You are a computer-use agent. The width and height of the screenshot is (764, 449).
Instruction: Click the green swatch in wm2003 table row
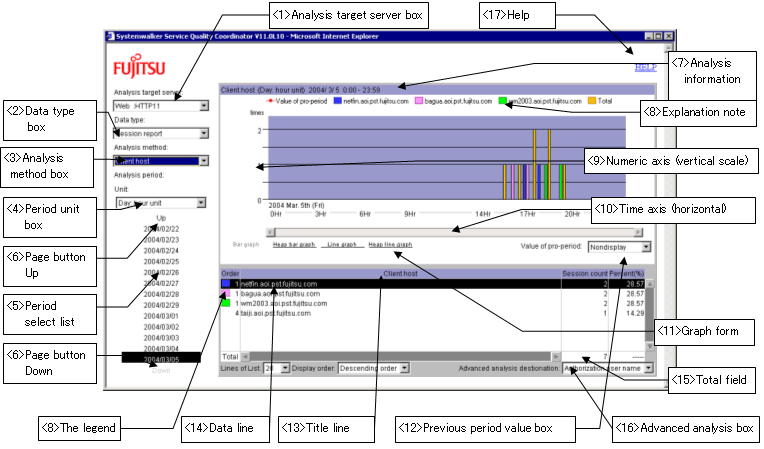click(x=226, y=303)
